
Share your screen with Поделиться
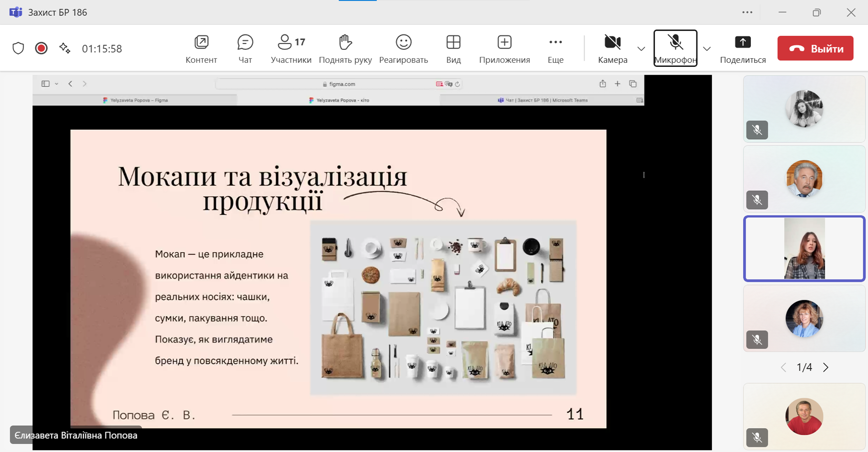click(x=742, y=48)
